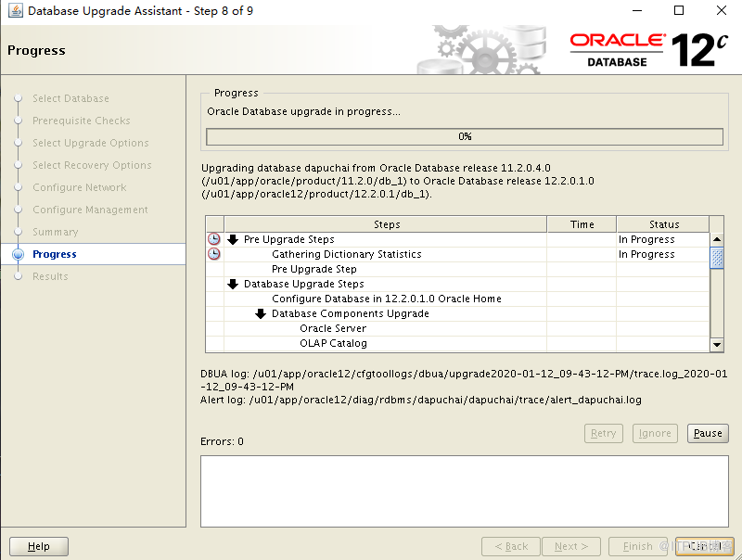Click the steps table scrollbar thumb
The width and height of the screenshot is (742, 560).
(717, 258)
